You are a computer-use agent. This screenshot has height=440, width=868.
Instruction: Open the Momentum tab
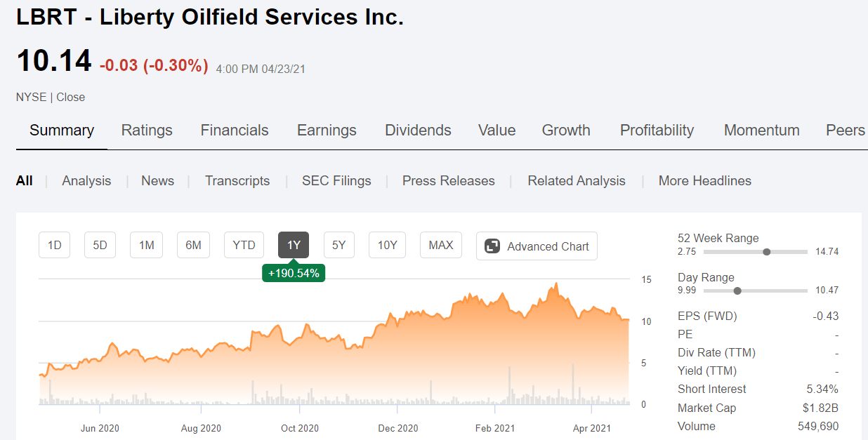tap(761, 131)
